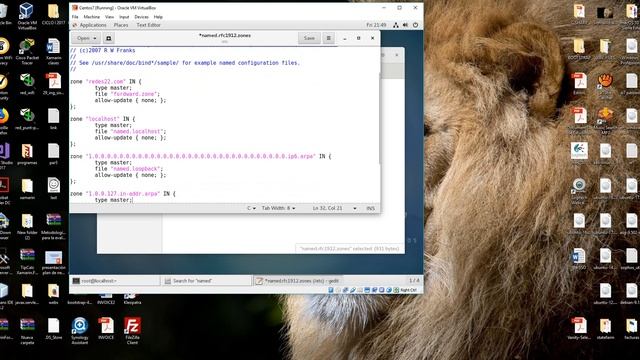This screenshot has width=640, height=360.
Task: Switch to root@localhost terminal taskbar item
Action: (115, 281)
